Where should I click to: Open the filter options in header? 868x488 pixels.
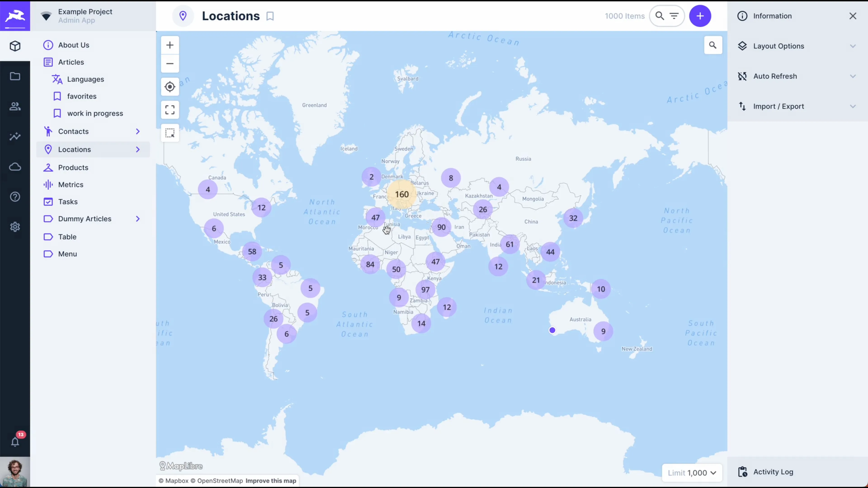tap(674, 16)
